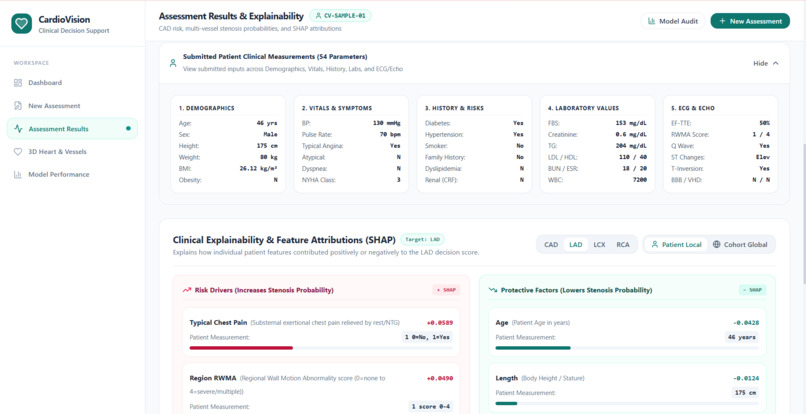Click the falling trend icon beside Protective Factors
Image resolution: width=806 pixels, height=414 pixels.
[x=492, y=290]
